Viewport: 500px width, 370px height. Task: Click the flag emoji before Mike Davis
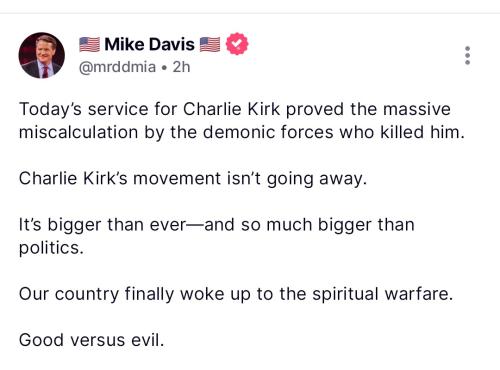click(x=89, y=44)
